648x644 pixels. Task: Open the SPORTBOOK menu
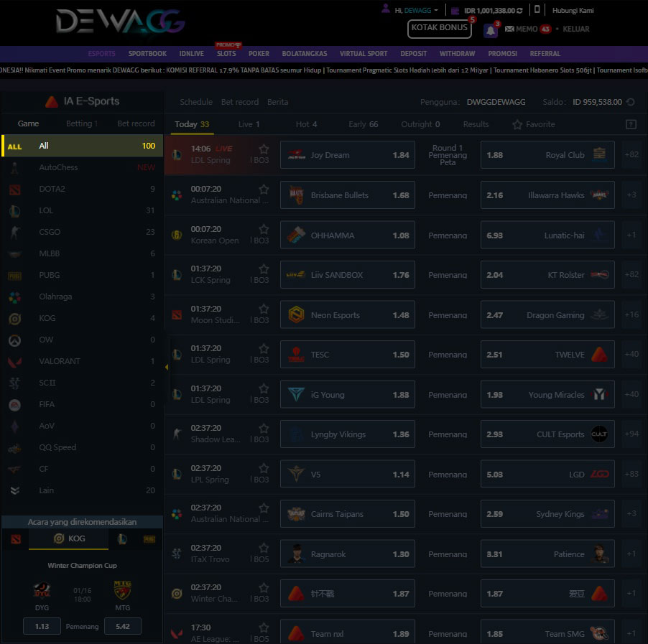coord(147,54)
